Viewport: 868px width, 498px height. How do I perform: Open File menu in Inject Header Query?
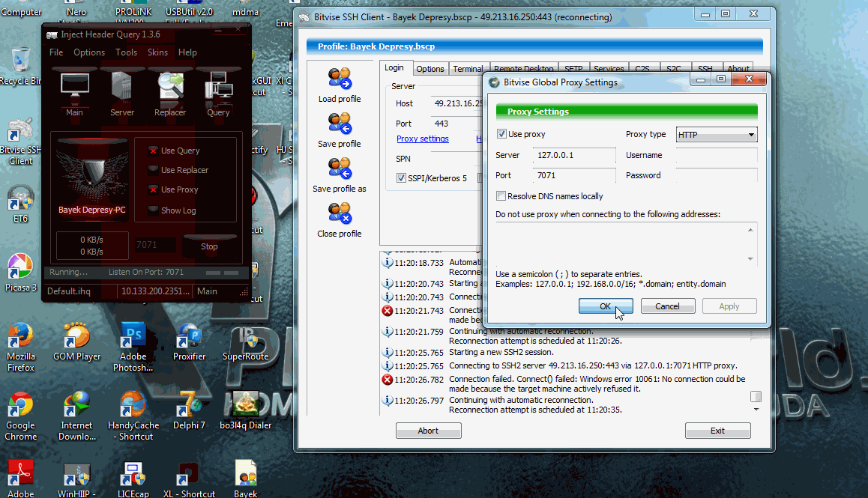pos(56,52)
